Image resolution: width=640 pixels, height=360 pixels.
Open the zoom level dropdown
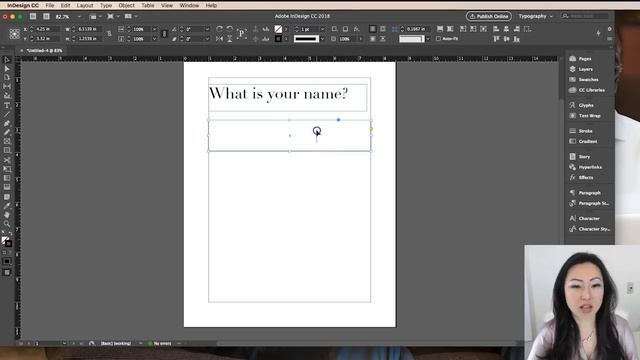(x=79, y=17)
